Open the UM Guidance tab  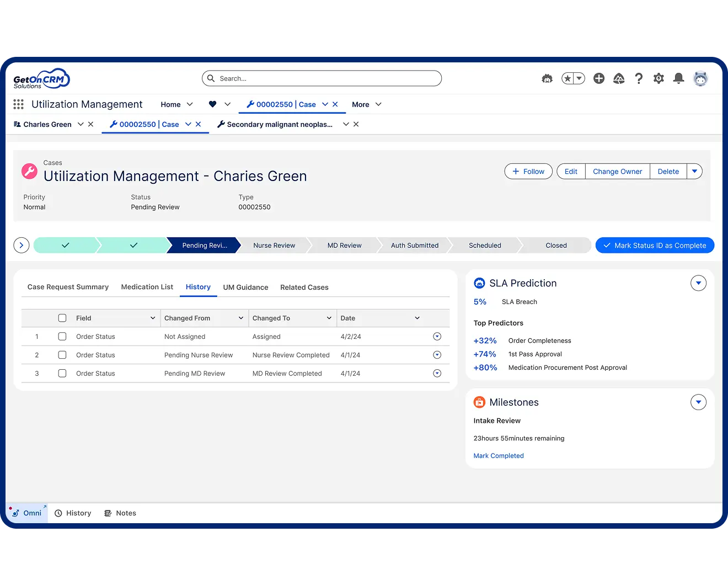[245, 288]
